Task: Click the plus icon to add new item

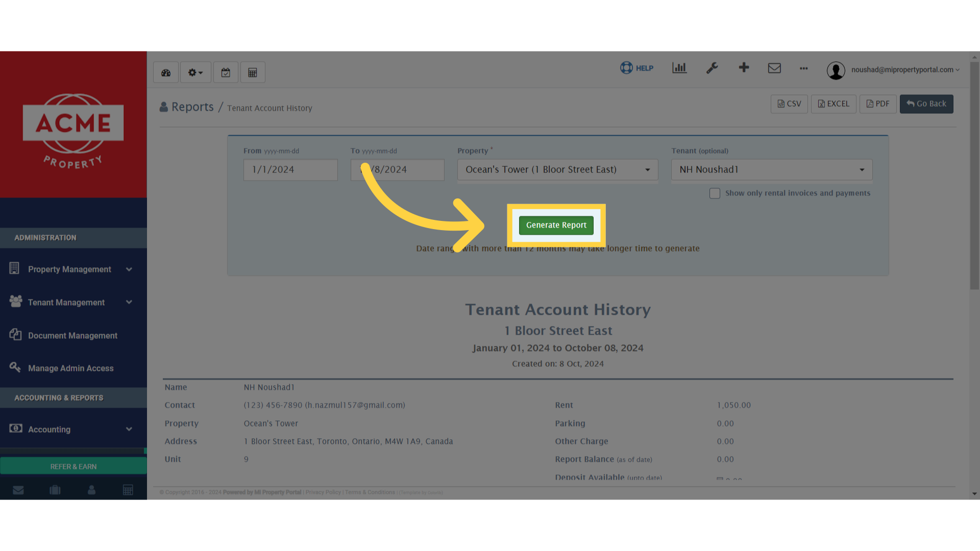Action: (x=744, y=68)
